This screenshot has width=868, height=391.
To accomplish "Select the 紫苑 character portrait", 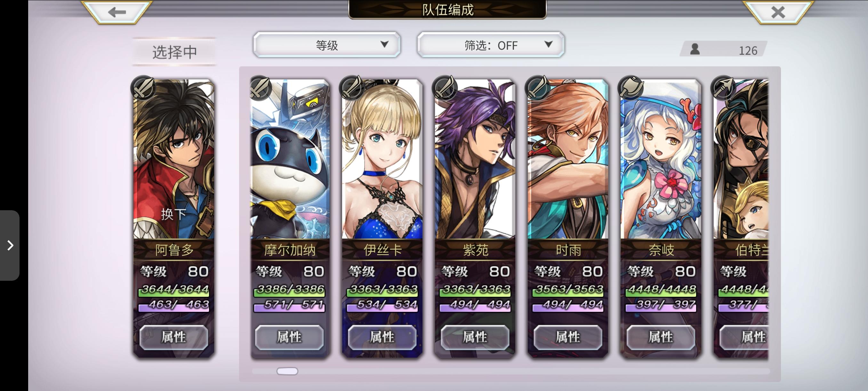I will click(475, 159).
